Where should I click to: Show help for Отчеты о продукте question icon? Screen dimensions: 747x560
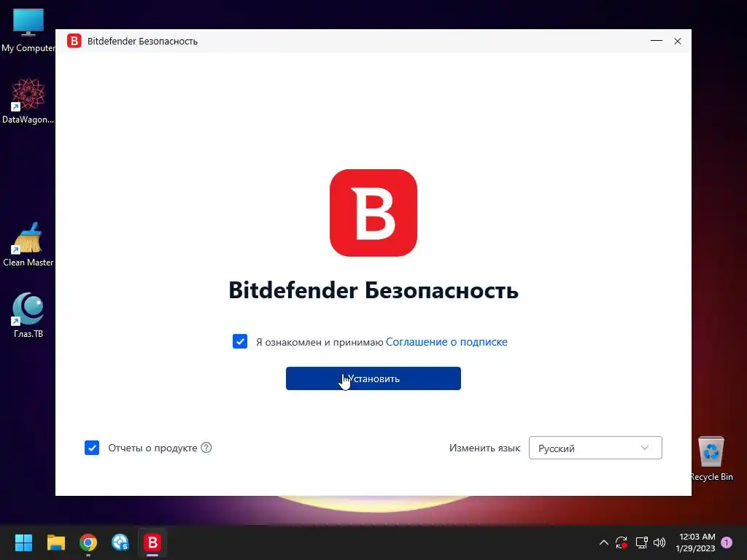pyautogui.click(x=206, y=448)
